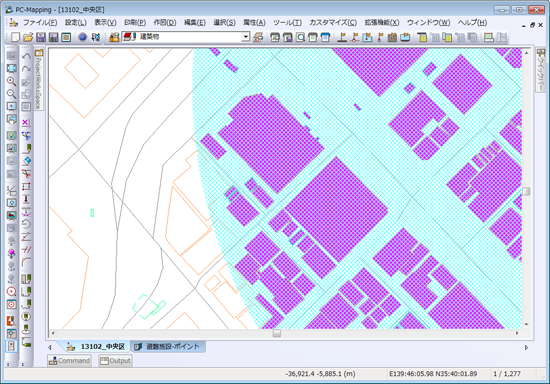Switch to the 避難施設-ポイント tab
550x384 pixels.
[x=168, y=346]
